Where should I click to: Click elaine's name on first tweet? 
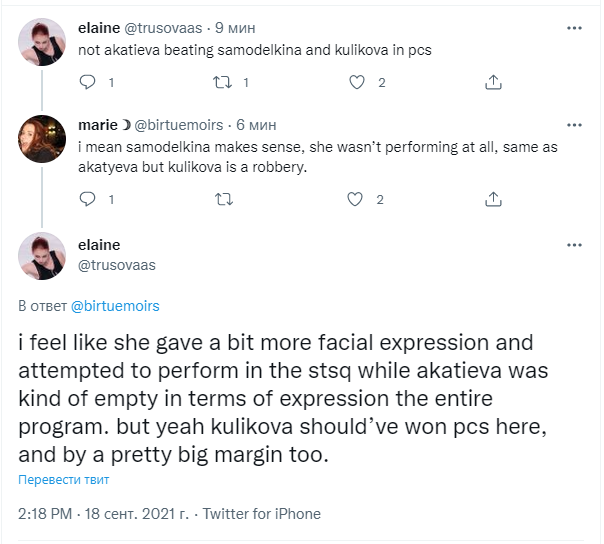99,29
